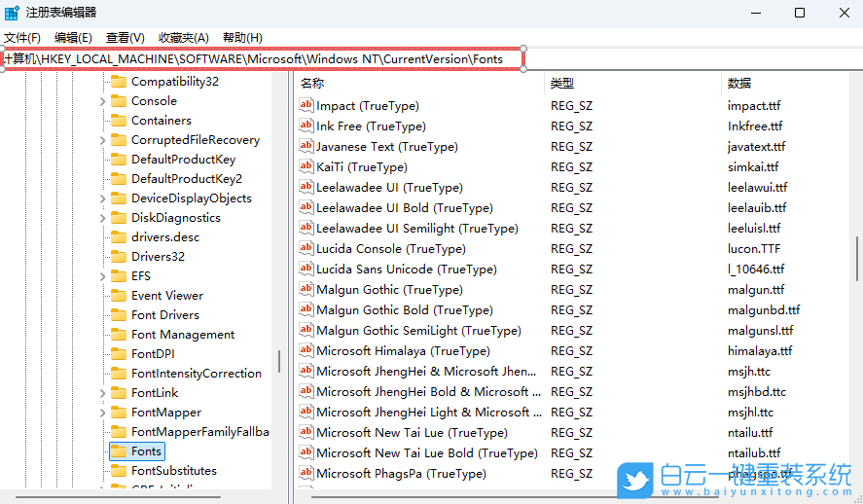The height and width of the screenshot is (504, 863).
Task: Select the Microsoft Himalaya value icon
Action: 306,351
